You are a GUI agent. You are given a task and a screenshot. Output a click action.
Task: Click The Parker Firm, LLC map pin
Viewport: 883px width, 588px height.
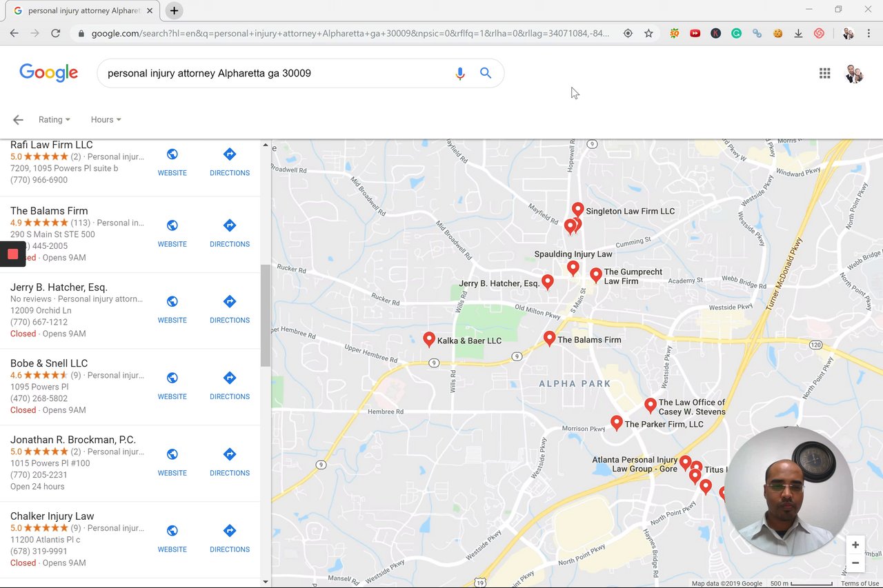click(x=617, y=423)
